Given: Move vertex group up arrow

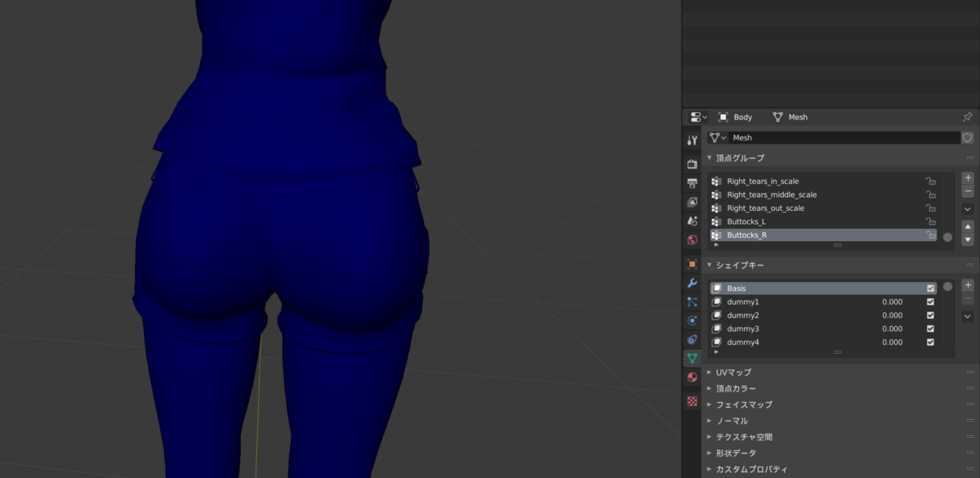Looking at the screenshot, I should pos(968,226).
